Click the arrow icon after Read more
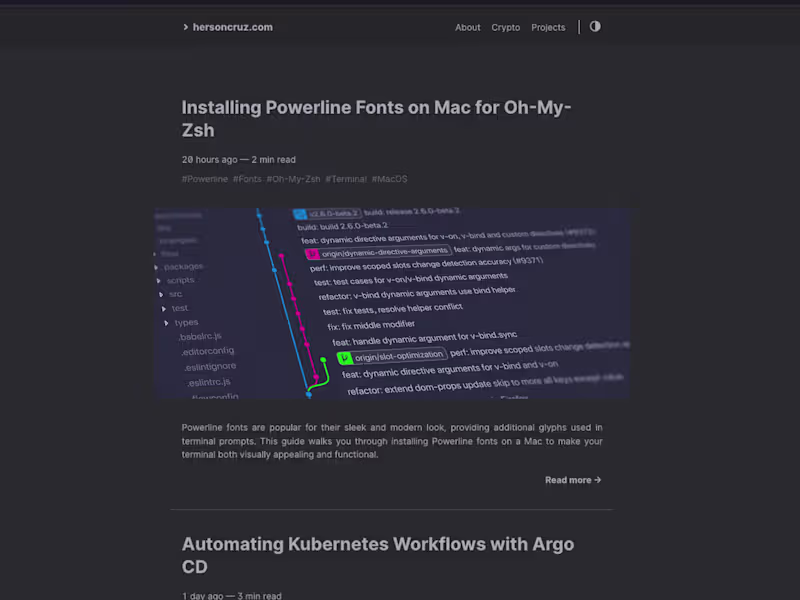800x600 pixels. click(598, 480)
